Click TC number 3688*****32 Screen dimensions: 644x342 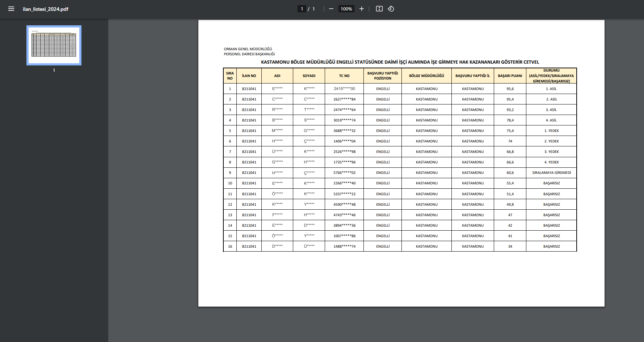coord(344,131)
